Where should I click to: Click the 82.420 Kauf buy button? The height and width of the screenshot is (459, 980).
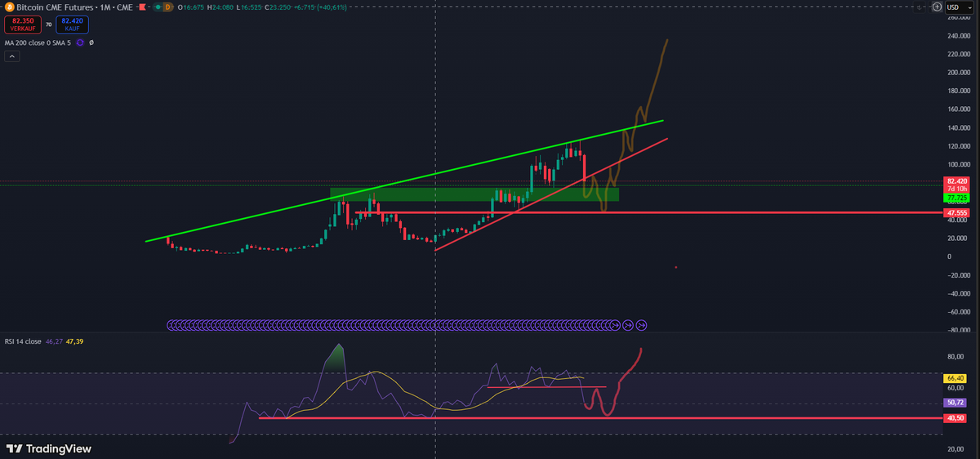[72, 25]
